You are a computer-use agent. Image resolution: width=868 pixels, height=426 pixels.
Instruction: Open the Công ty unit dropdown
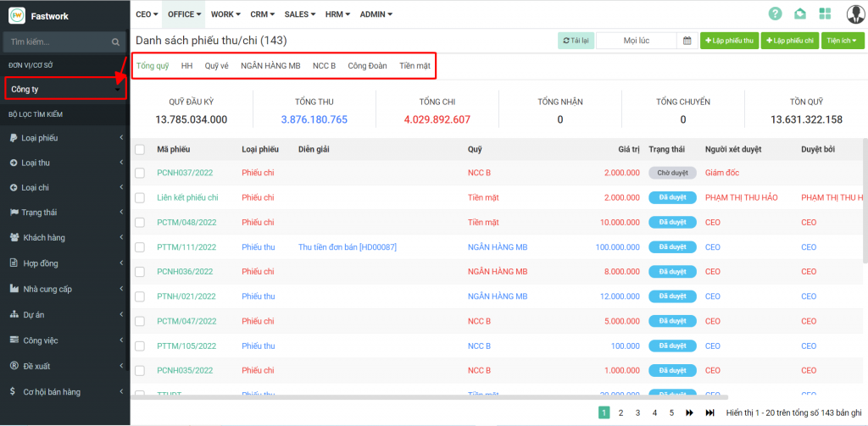tap(65, 89)
